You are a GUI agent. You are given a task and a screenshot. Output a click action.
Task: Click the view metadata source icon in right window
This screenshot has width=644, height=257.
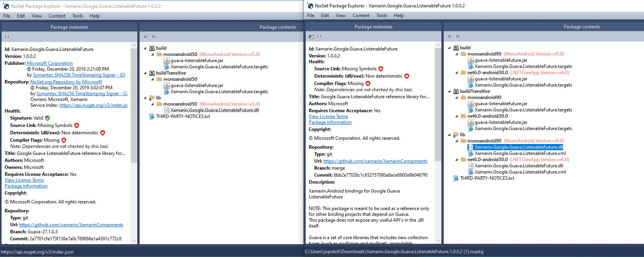[x=319, y=36]
